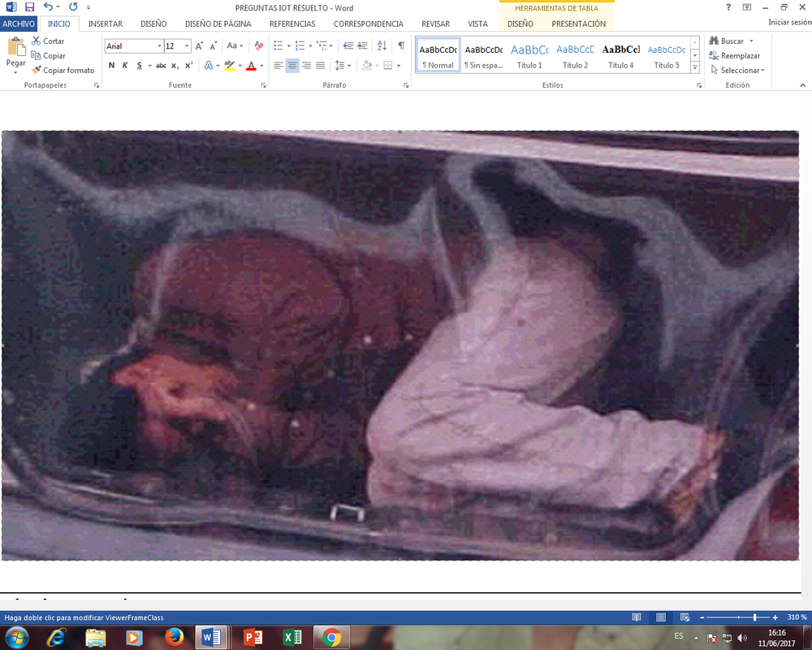This screenshot has width=812, height=650.
Task: Open the Arial font name dropdown
Action: point(158,46)
